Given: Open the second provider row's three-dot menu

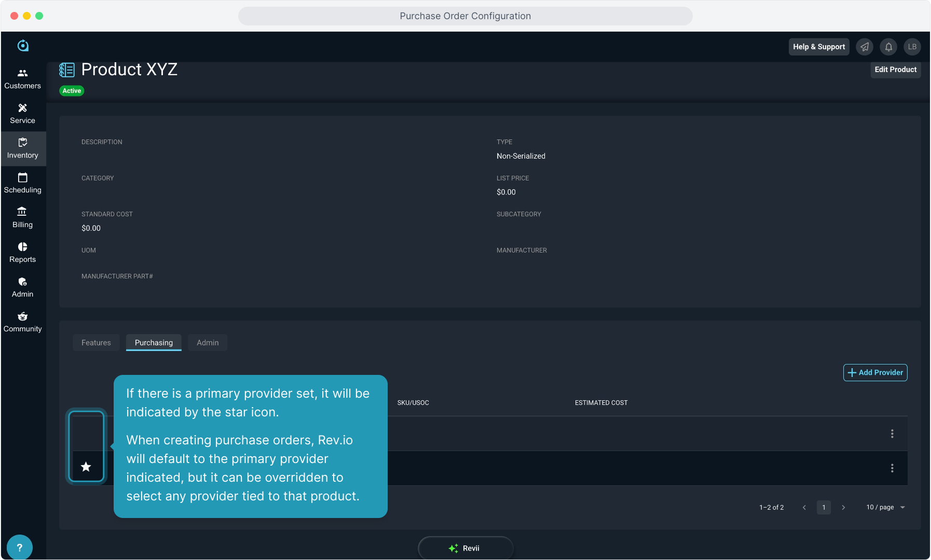Looking at the screenshot, I should [x=892, y=468].
